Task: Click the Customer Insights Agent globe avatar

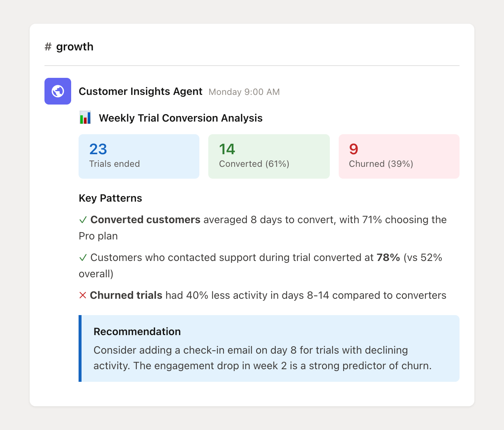Action: pyautogui.click(x=57, y=91)
